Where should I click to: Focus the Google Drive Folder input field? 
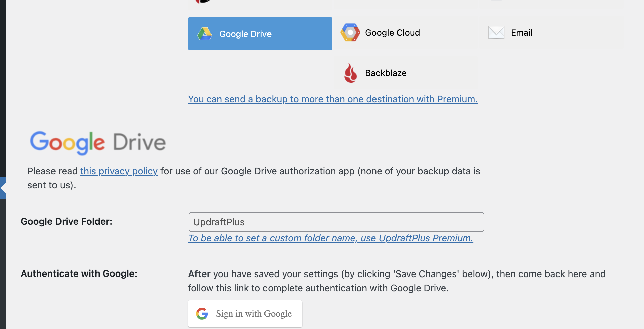(336, 222)
